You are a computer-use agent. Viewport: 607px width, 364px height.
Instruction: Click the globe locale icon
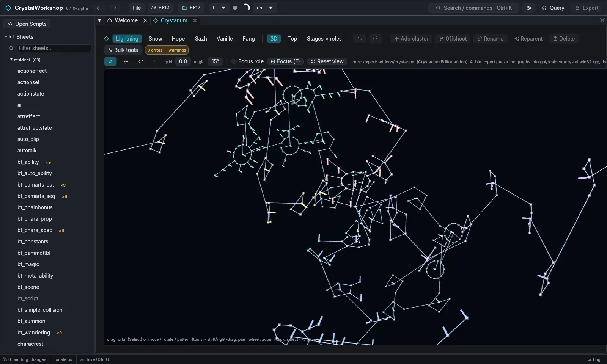tap(235, 8)
